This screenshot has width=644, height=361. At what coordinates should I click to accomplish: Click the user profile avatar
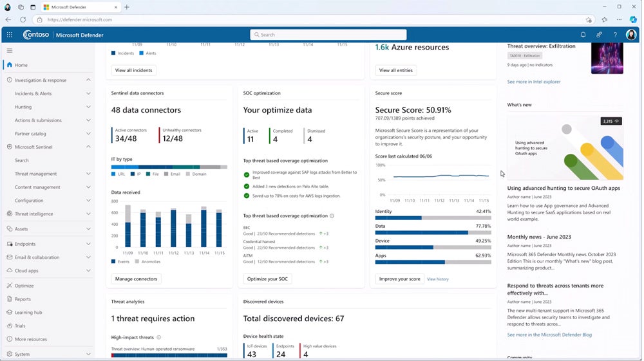[631, 35]
